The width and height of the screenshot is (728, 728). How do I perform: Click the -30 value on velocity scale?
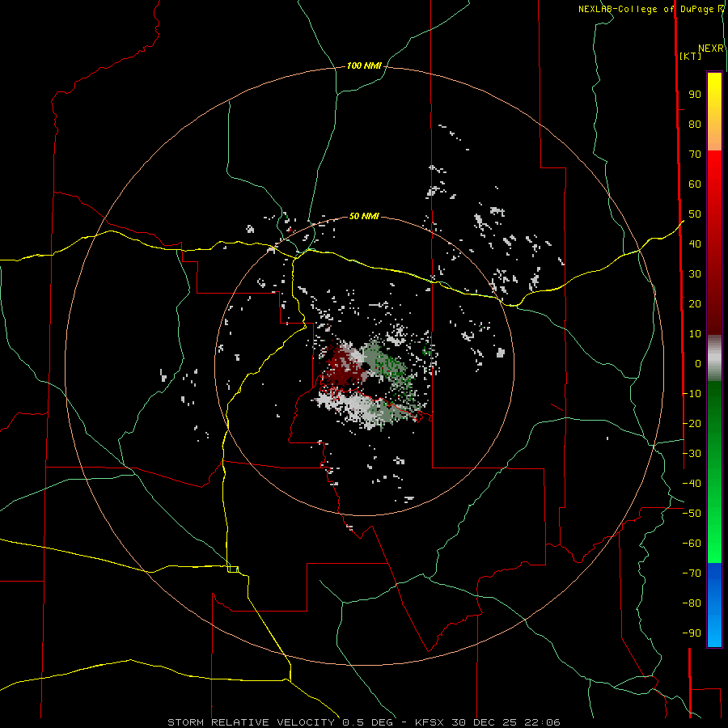click(x=692, y=454)
